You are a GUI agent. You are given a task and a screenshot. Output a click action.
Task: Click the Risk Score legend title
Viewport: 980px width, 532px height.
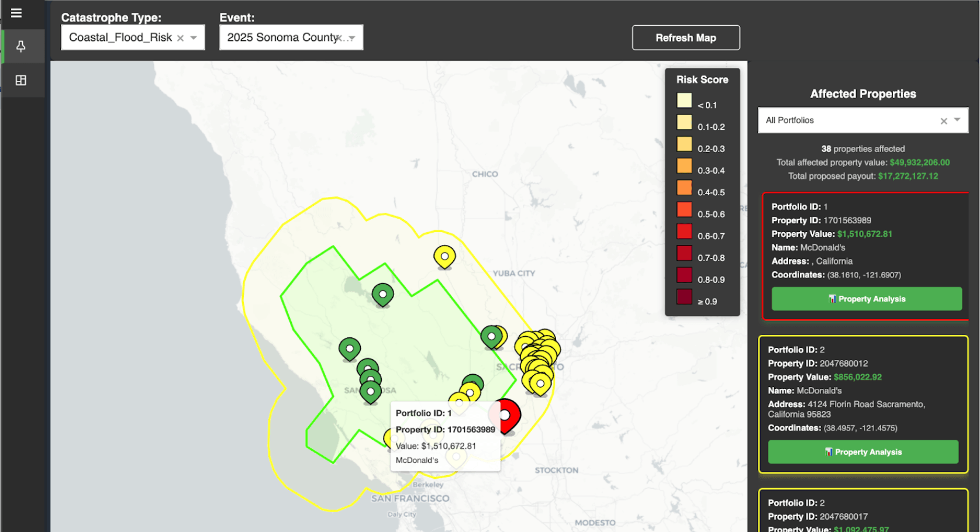point(702,80)
